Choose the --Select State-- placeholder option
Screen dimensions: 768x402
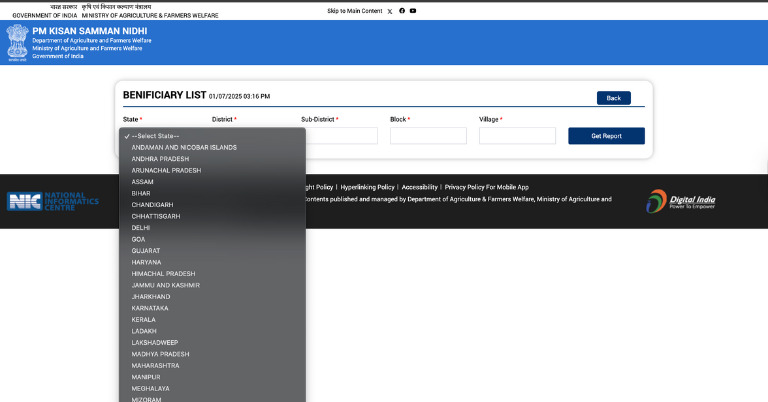coord(212,136)
